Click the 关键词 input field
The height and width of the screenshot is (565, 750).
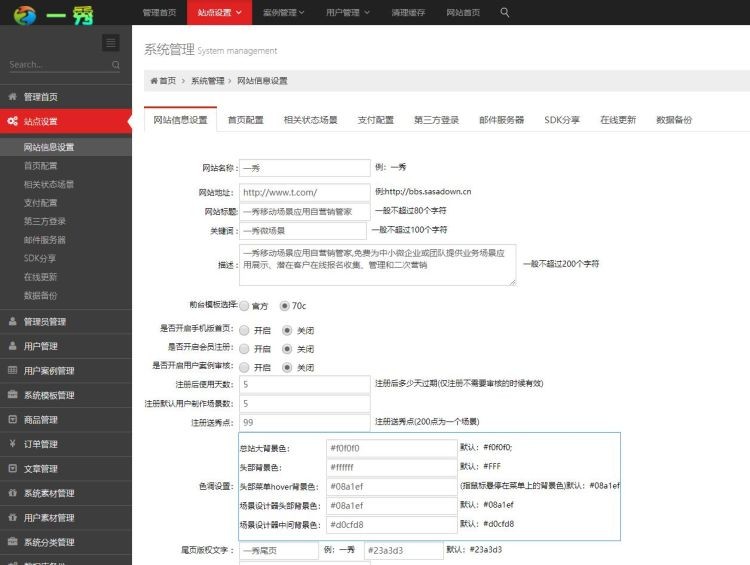(x=303, y=231)
